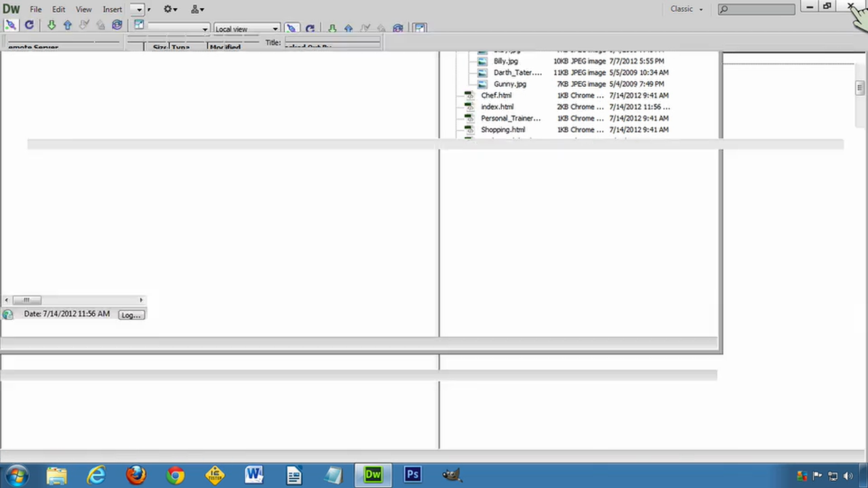Launch Firefox from the taskbar

point(136,475)
